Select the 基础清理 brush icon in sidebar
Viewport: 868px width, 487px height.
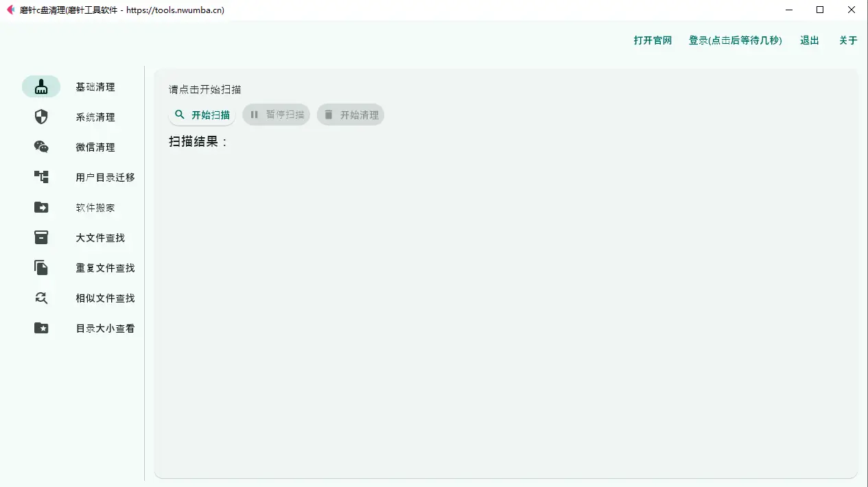40,86
